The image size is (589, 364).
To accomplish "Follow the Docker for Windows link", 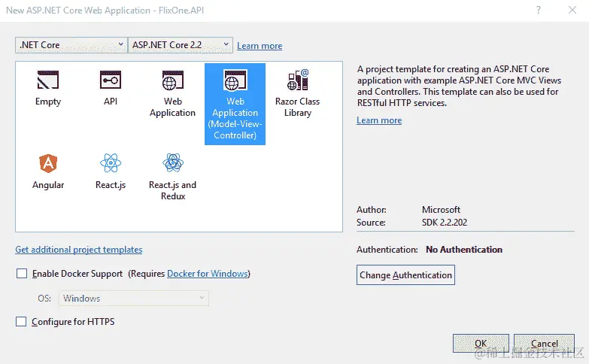I will pyautogui.click(x=208, y=274).
